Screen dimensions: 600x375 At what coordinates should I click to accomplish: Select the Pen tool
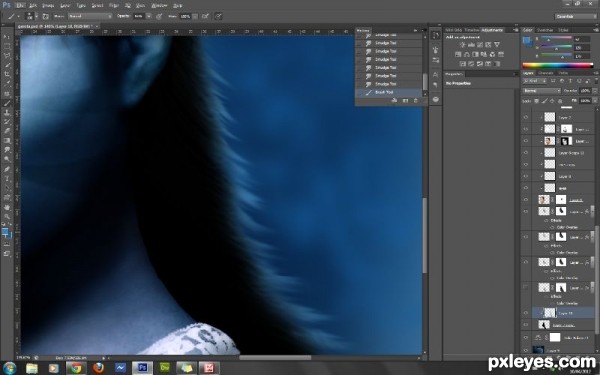coord(7,169)
